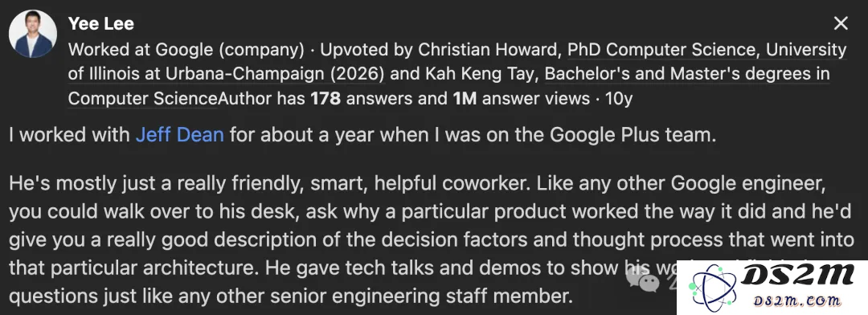This screenshot has width=868, height=315.
Task: Open the Google (company) topic link
Action: (230, 50)
